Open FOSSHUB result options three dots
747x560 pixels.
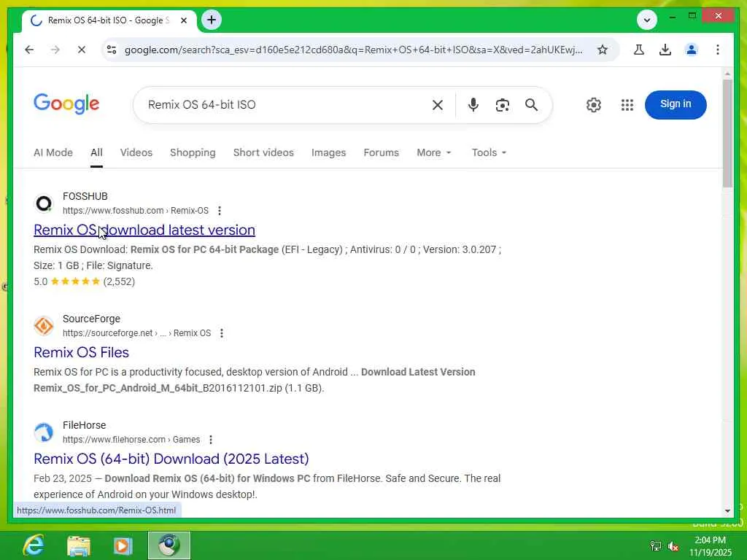point(220,211)
